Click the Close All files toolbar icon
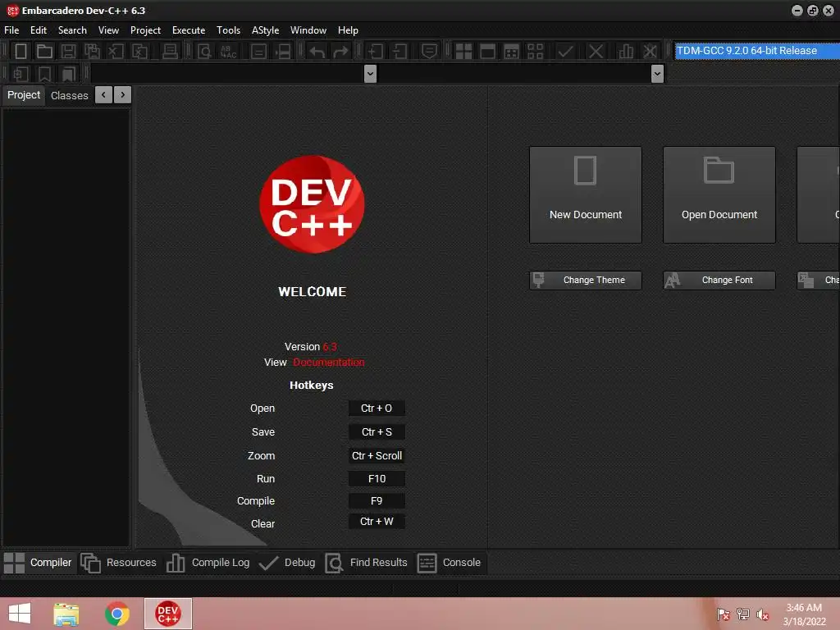Screen dimensions: 840x630 click(x=139, y=51)
